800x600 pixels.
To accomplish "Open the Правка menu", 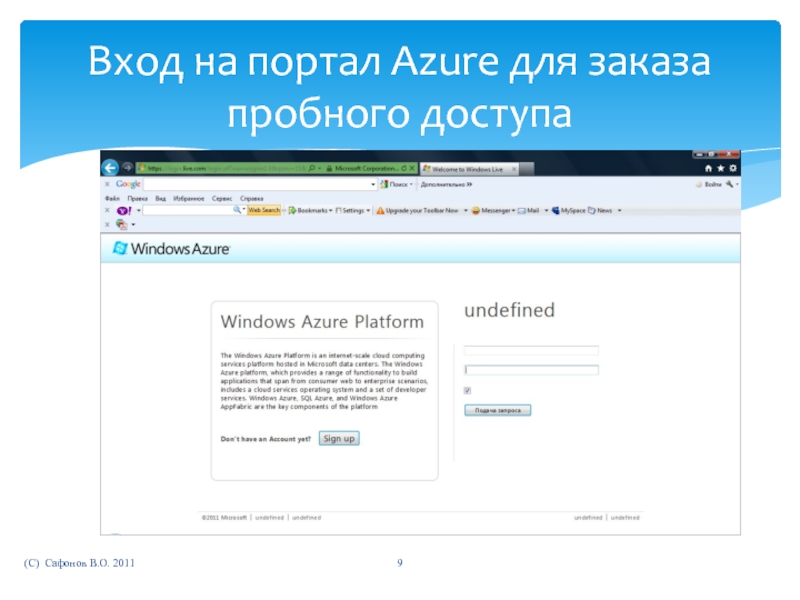I will point(137,198).
